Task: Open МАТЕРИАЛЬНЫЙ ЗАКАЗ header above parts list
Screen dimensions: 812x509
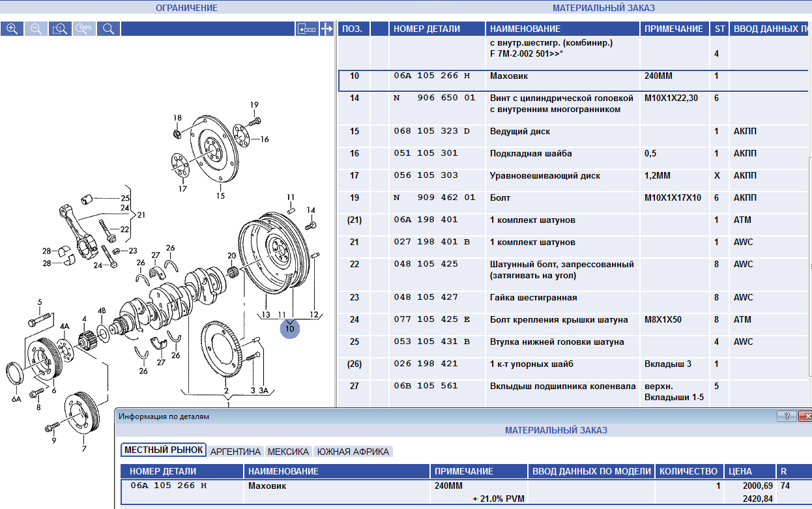Action: pos(603,8)
